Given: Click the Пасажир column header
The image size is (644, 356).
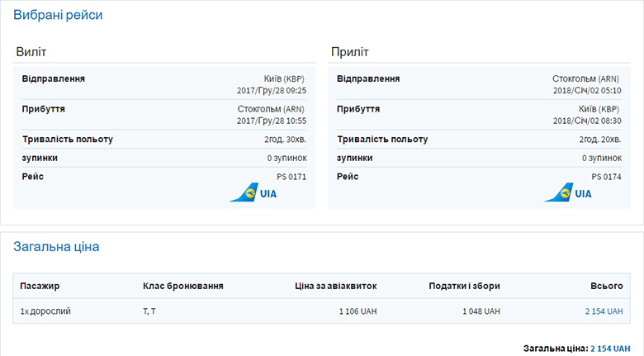Looking at the screenshot, I should [40, 286].
